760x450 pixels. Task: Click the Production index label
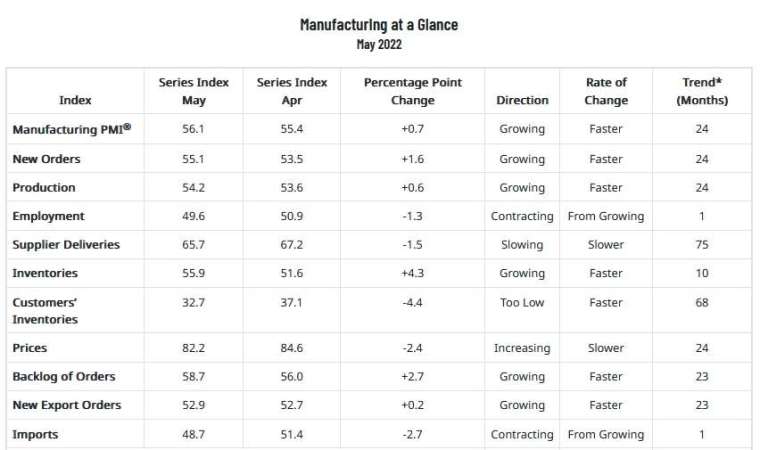pyautogui.click(x=44, y=188)
